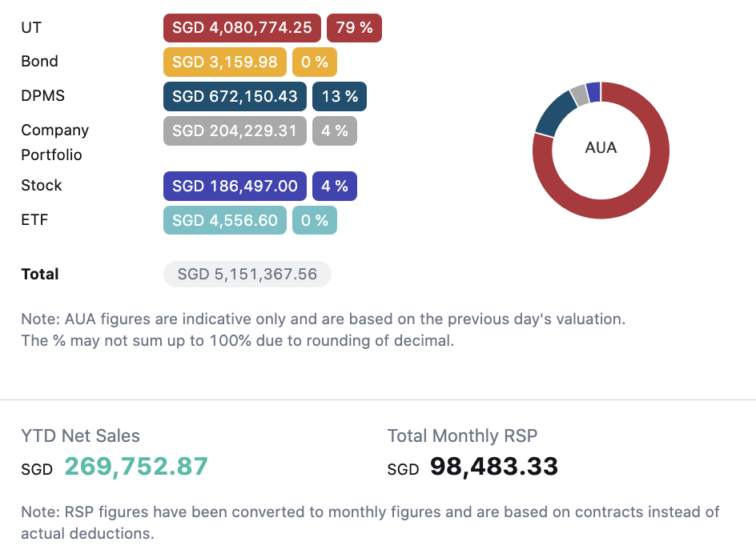Viewport: 756px width, 554px height.
Task: Click the AUA label inside the donut
Action: coord(601,148)
